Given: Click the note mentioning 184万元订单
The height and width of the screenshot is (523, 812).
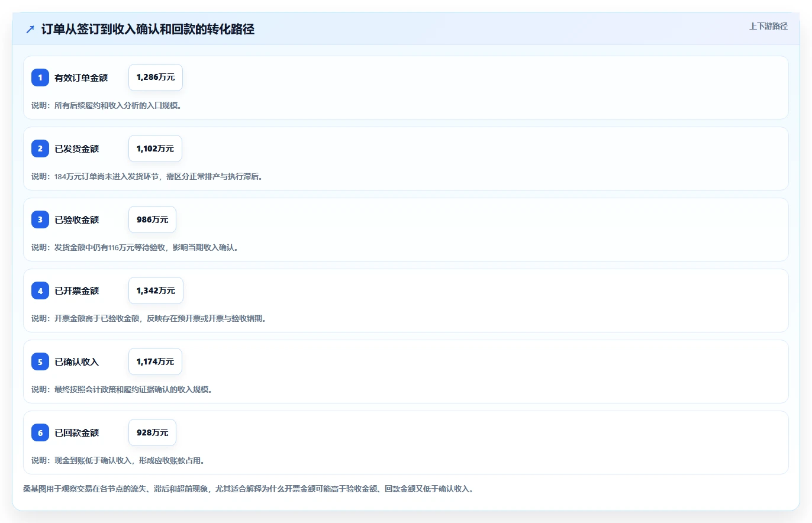Looking at the screenshot, I should tap(147, 176).
